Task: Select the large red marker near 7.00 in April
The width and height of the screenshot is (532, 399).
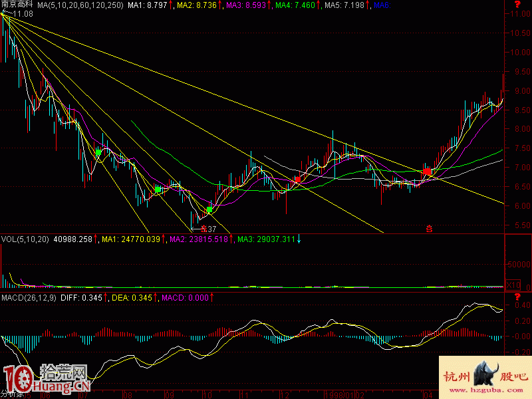Action: [427, 172]
